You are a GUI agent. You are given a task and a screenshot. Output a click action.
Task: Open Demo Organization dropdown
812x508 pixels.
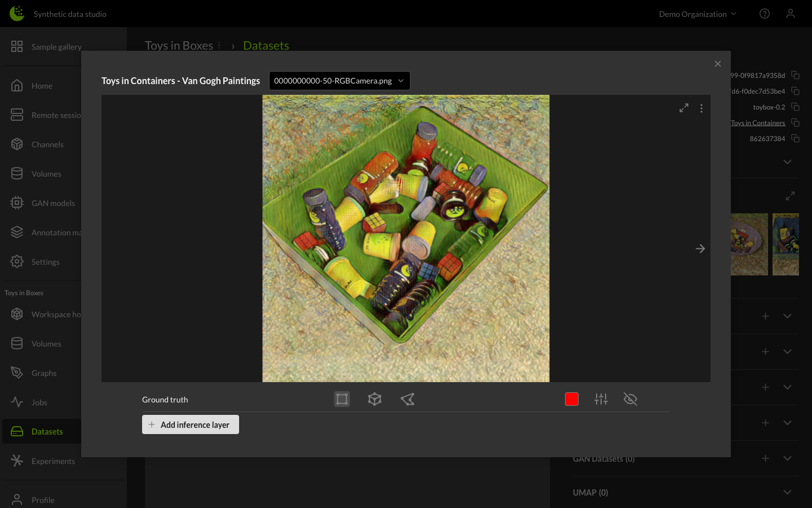(x=698, y=14)
